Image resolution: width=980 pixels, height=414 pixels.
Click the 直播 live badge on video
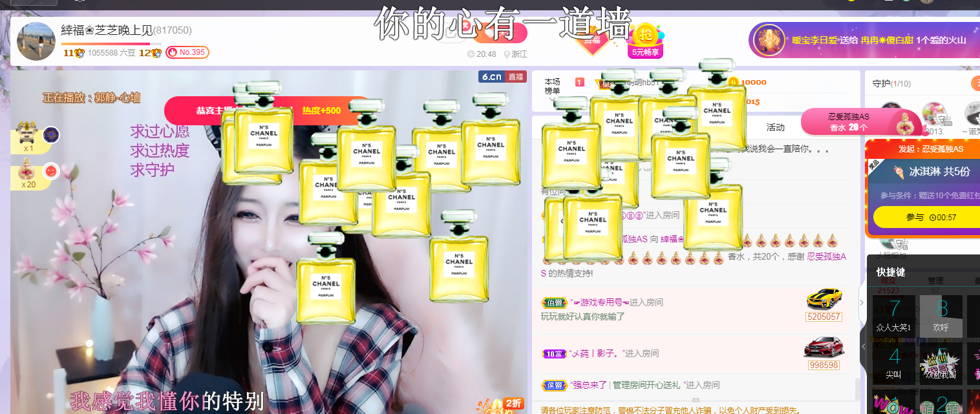click(x=516, y=77)
